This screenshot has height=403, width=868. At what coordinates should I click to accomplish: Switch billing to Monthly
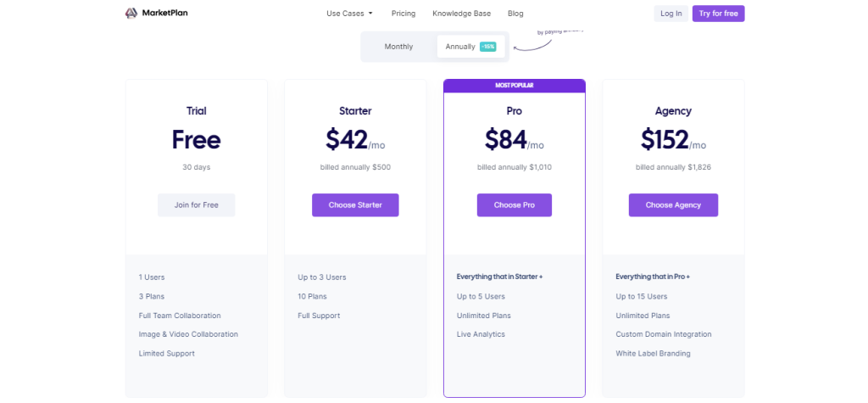pyautogui.click(x=398, y=47)
